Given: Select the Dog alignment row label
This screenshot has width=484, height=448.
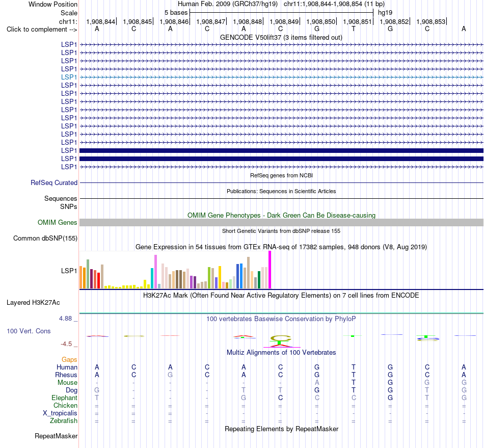Looking at the screenshot, I should point(71,390).
